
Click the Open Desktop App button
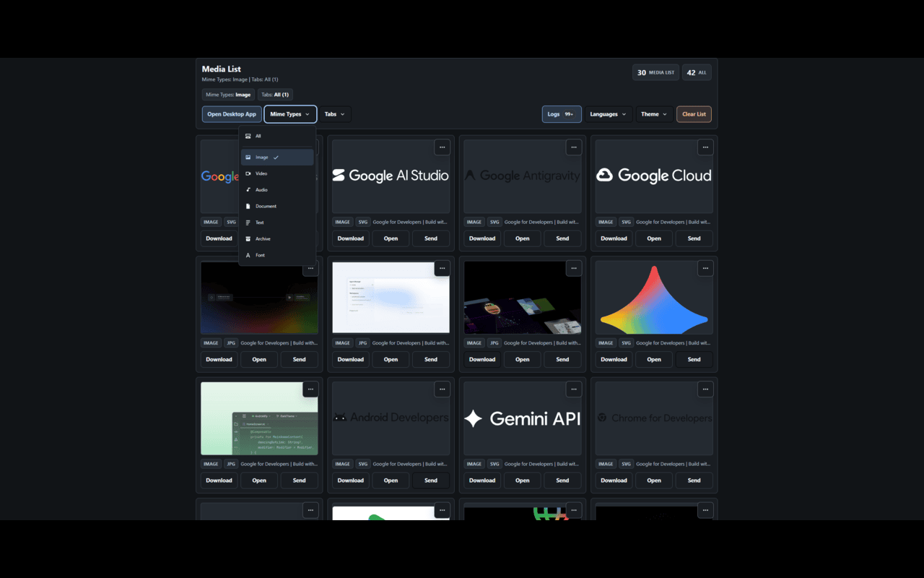[x=232, y=114]
